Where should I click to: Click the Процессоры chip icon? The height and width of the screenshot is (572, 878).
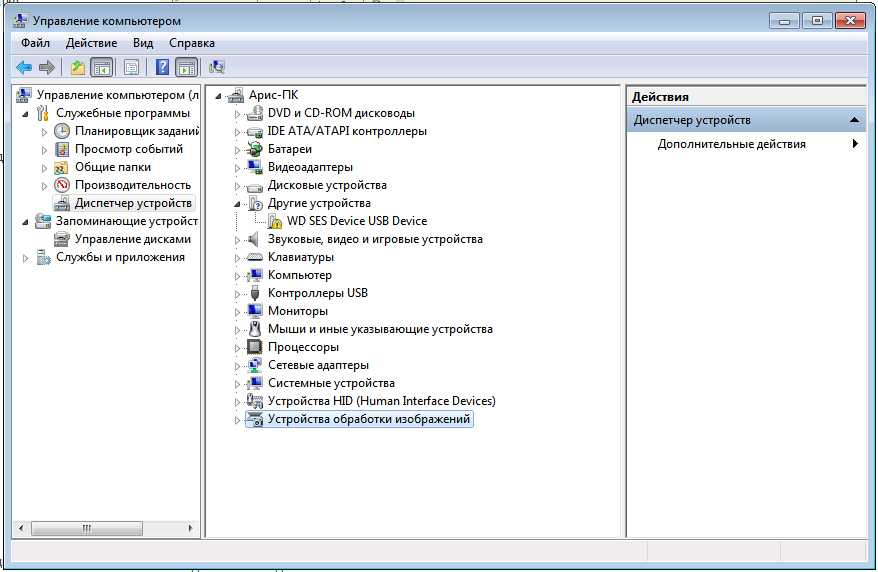click(255, 347)
